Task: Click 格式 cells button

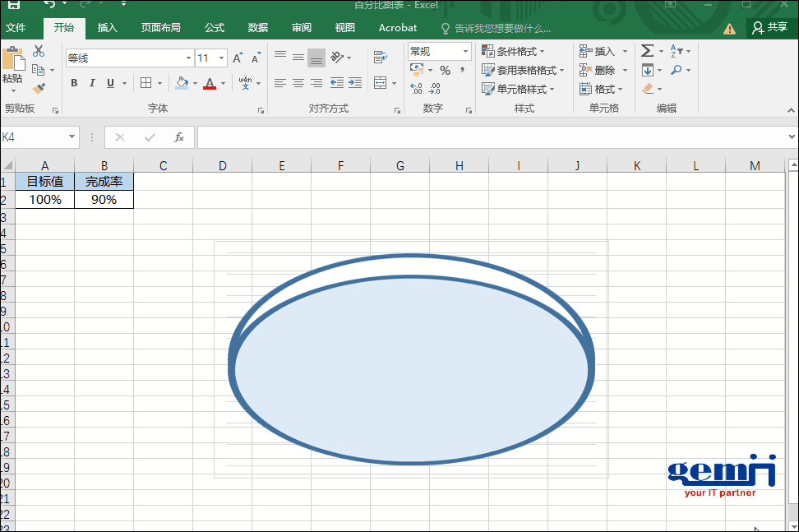Action: (601, 89)
